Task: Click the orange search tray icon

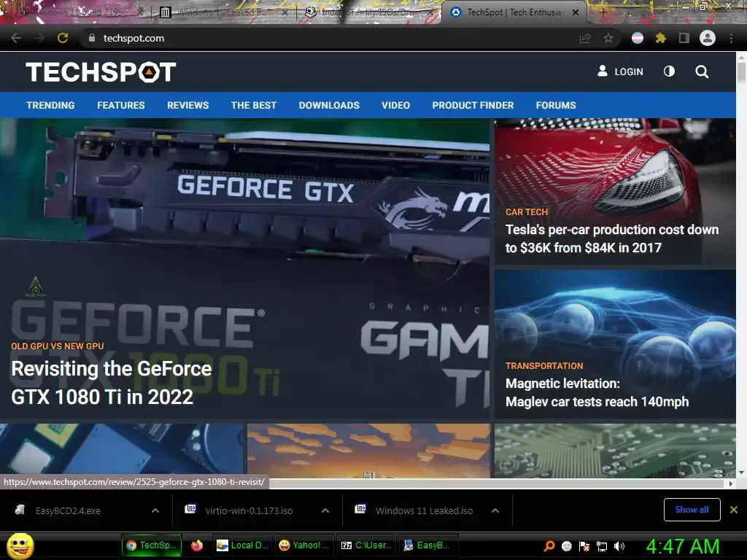Action: (x=549, y=546)
